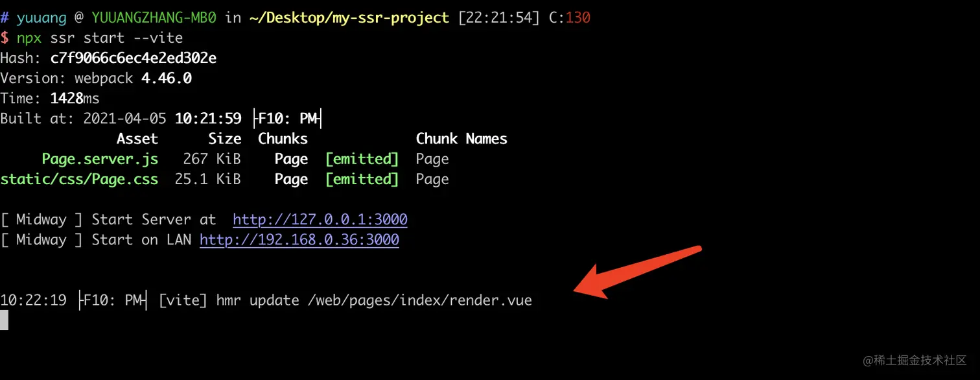Open the http://127.0.0.1:3000 server link
Viewport: 980px width, 380px height.
pos(320,220)
